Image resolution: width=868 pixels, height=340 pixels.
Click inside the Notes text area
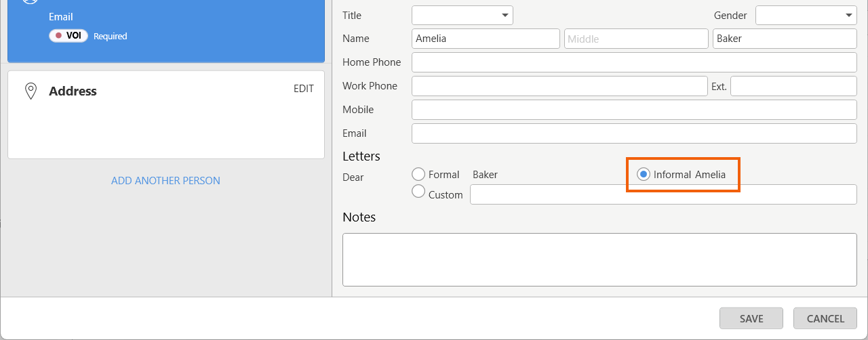coord(599,259)
